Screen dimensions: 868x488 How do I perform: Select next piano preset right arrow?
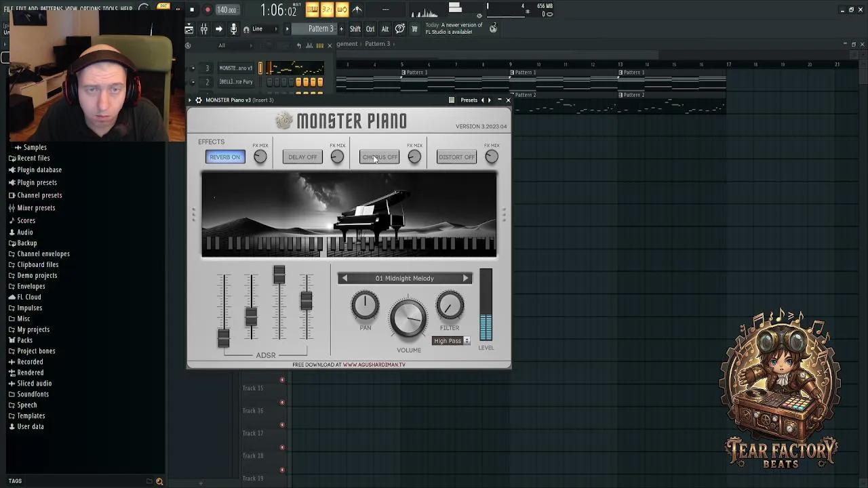(466, 279)
